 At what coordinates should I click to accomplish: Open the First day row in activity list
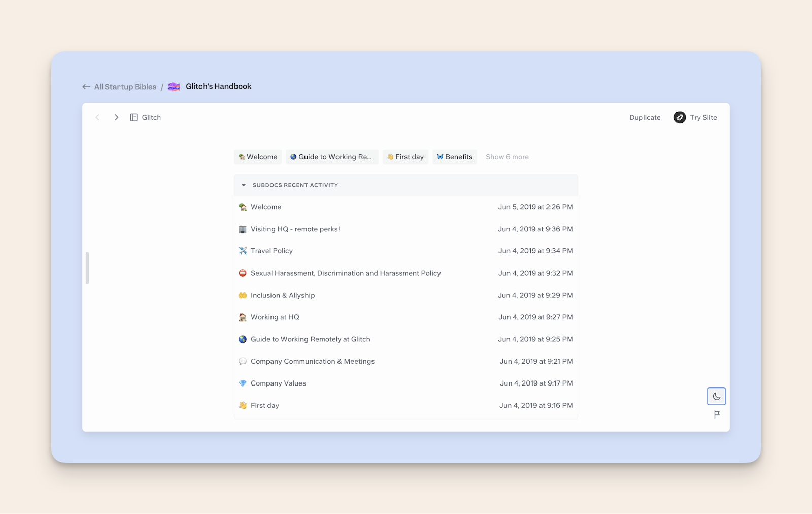[x=406, y=405]
